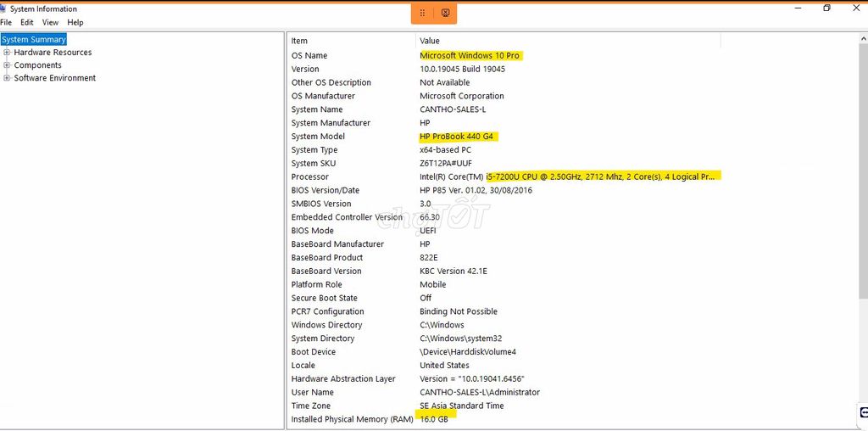Expand the Components node

(x=7, y=64)
